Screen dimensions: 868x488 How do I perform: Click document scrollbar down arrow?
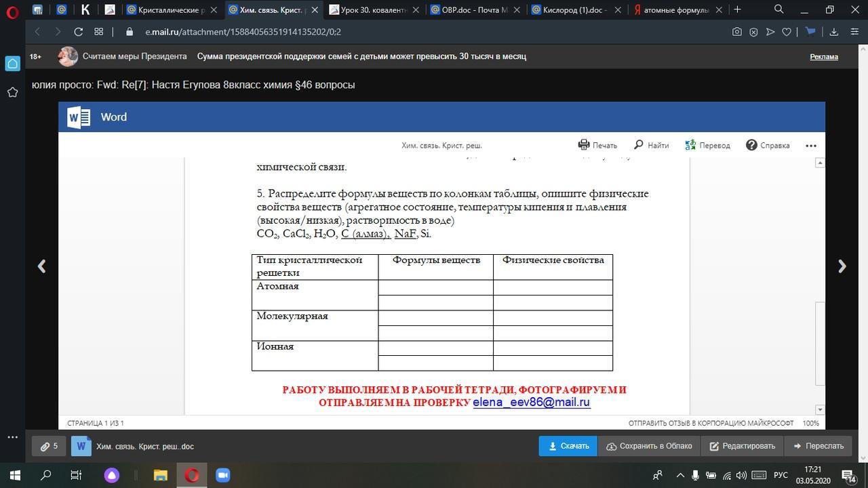coord(820,409)
